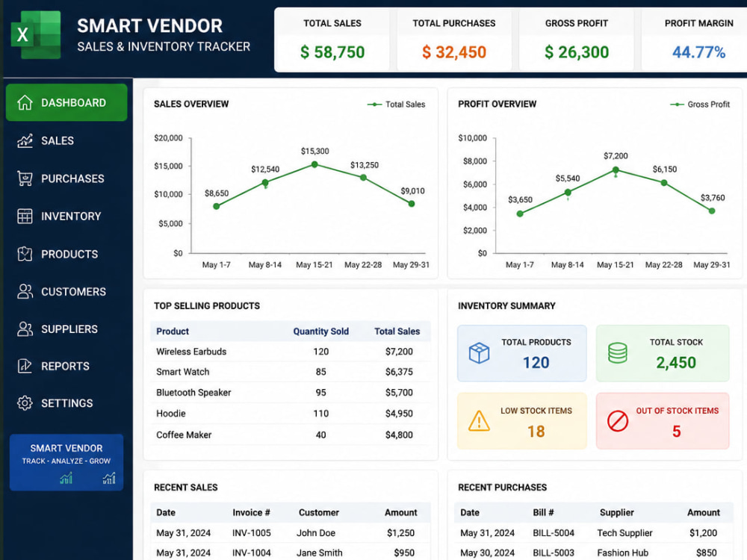
Task: Click the Total Sales $58,750 card
Action: point(332,40)
